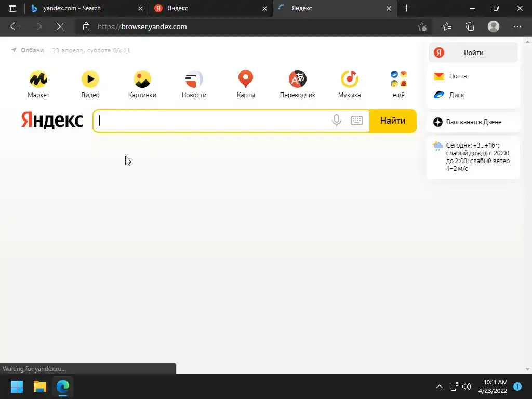This screenshot has height=399, width=532.
Task: Switch to the yandex.com - Search tab
Action: pos(87,8)
